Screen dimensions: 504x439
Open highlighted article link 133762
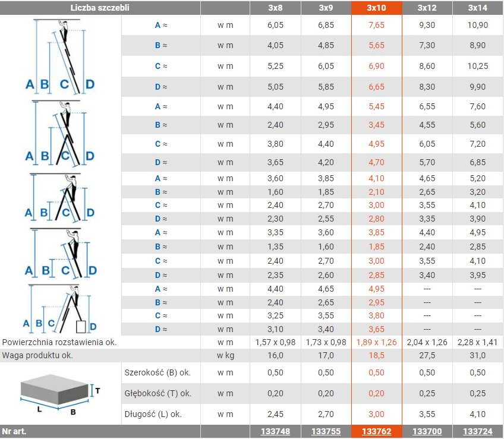(x=377, y=432)
